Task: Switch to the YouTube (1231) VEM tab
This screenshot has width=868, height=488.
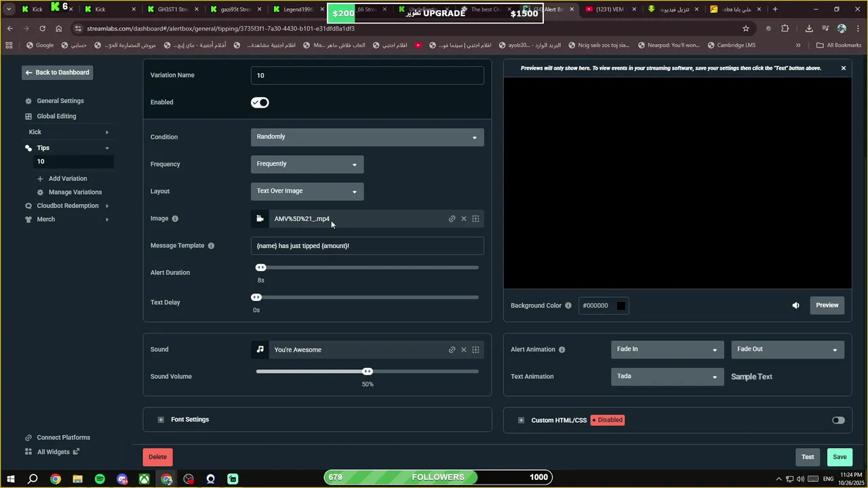Action: point(609,9)
